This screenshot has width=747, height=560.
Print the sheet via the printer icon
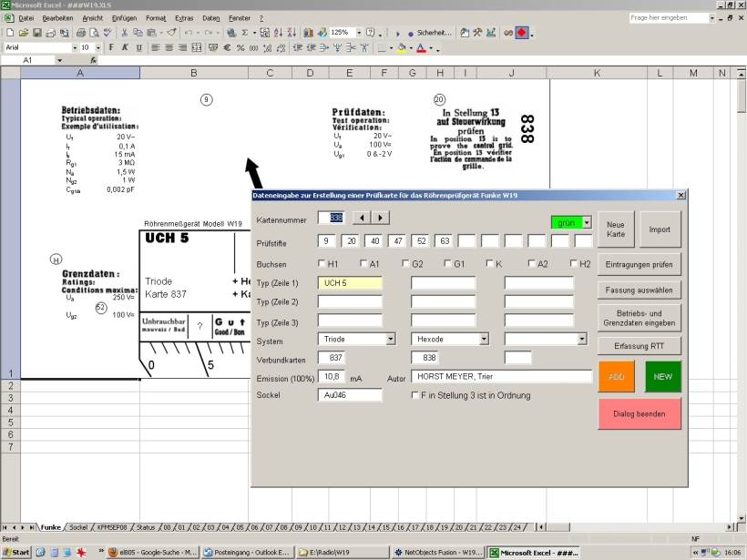click(x=81, y=33)
